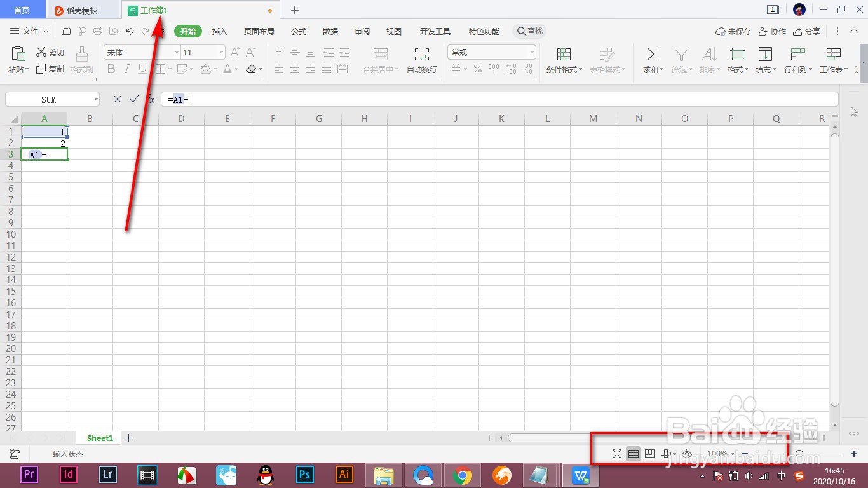Click the Print icon in quick access toolbar
Viewport: 868px width, 488px height.
[x=98, y=31]
